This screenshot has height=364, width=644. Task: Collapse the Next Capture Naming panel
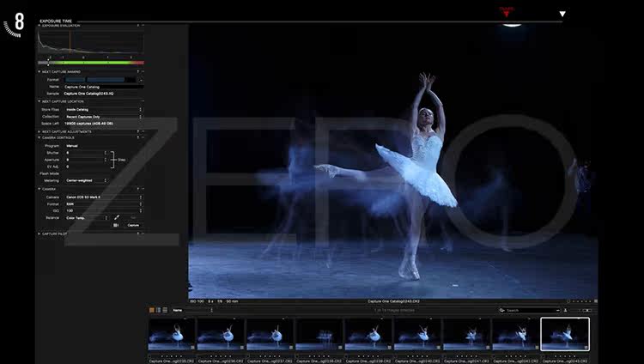[39, 71]
